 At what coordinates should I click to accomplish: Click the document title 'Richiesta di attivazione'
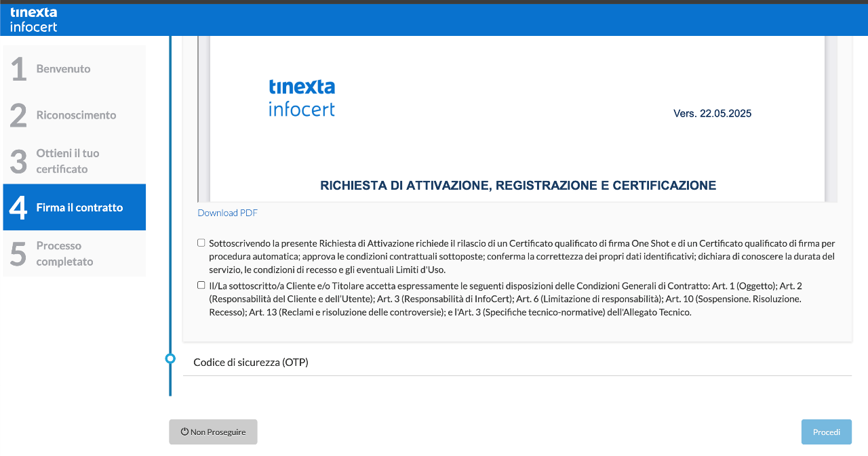pyautogui.click(x=517, y=186)
